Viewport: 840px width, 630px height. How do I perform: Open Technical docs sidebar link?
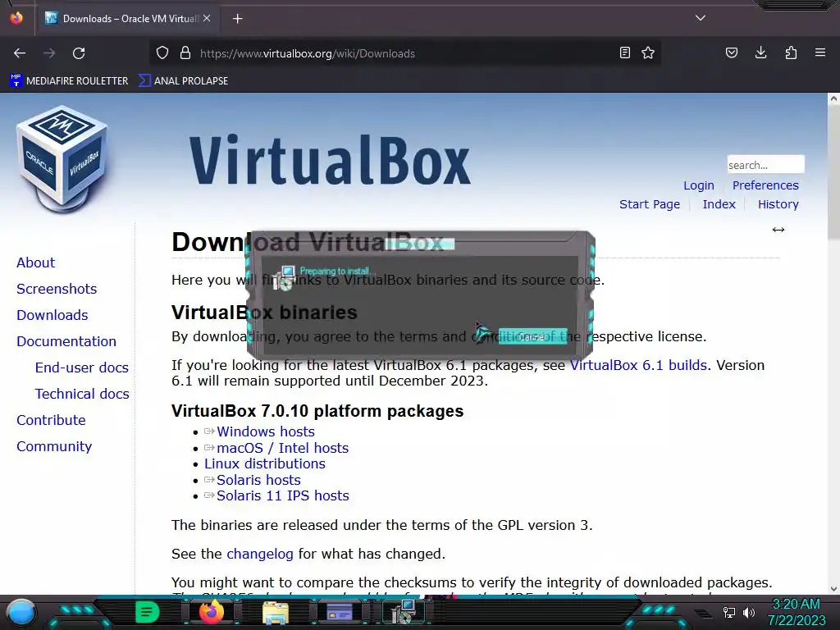82,395
